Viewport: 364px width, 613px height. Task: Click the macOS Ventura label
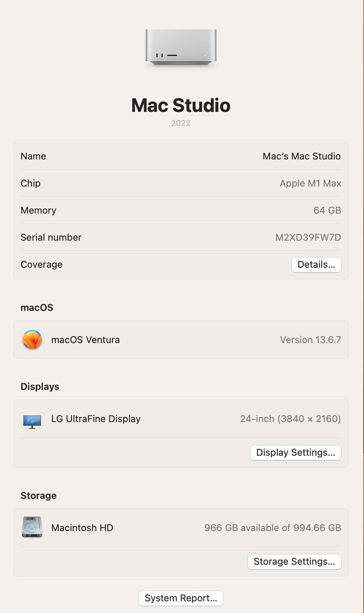(86, 340)
